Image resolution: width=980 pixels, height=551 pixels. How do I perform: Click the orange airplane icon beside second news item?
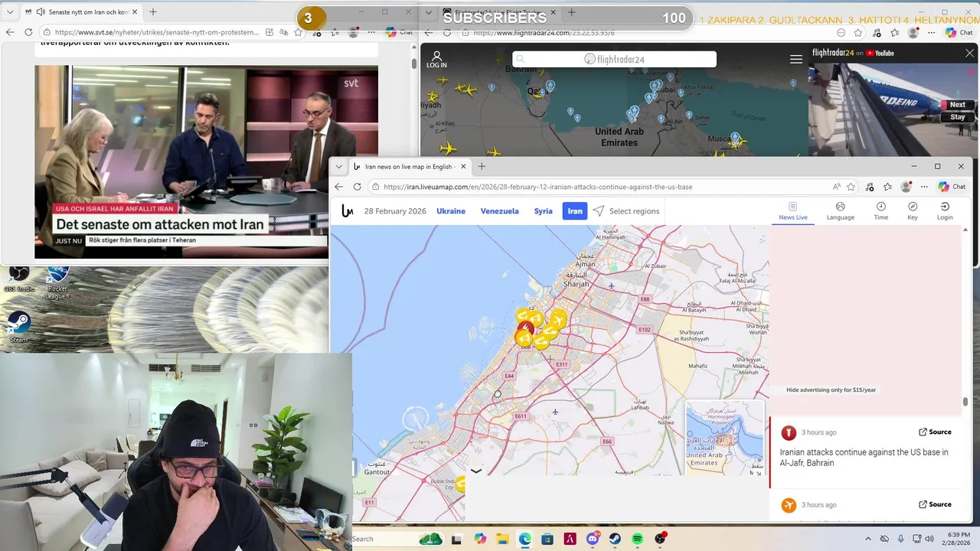(789, 505)
